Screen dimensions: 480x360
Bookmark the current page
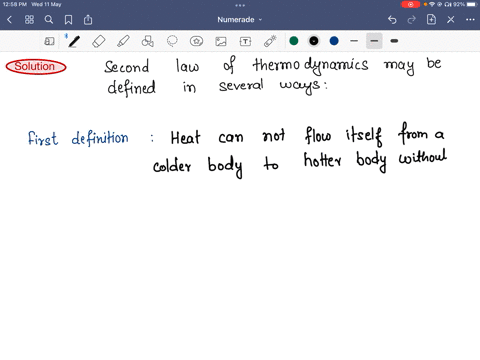point(68,20)
